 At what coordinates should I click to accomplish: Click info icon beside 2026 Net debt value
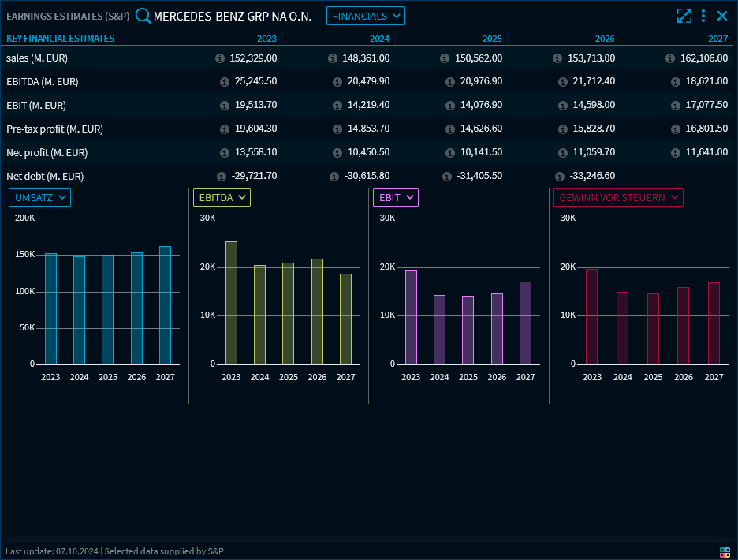560,177
